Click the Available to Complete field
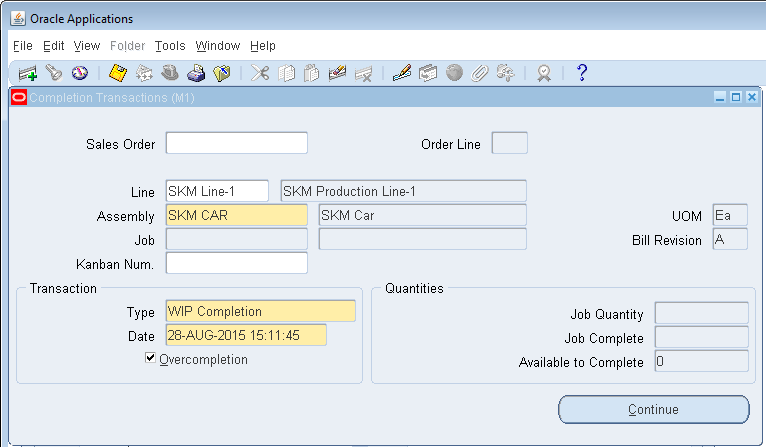This screenshot has height=447, width=766. [x=702, y=361]
